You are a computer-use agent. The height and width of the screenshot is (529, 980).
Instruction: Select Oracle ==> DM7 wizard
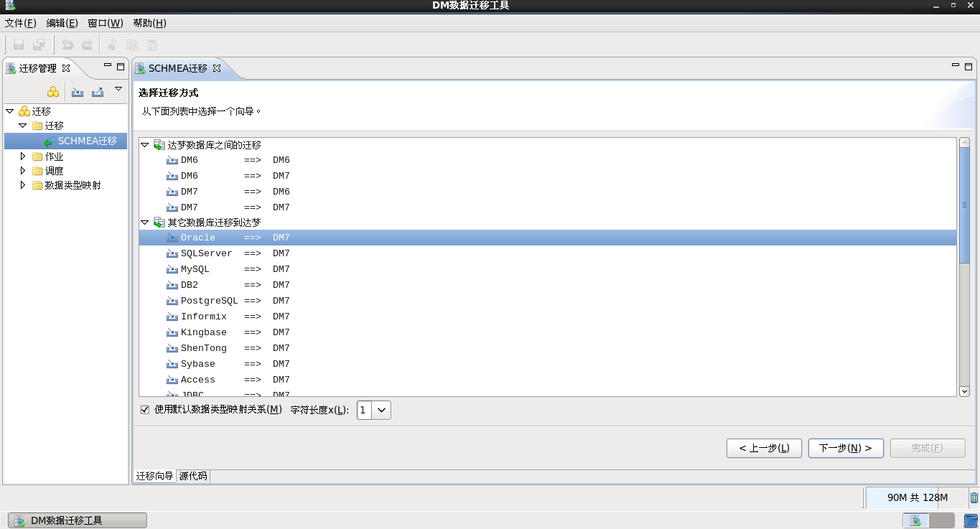coord(548,238)
